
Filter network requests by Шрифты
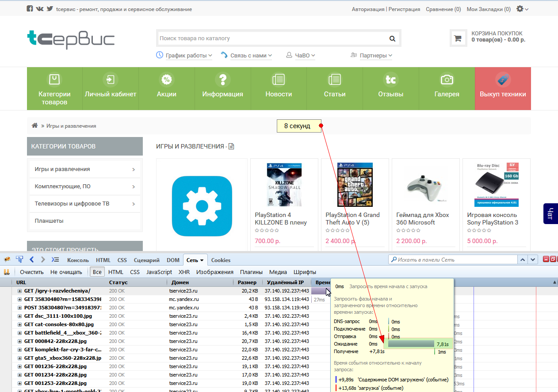pyautogui.click(x=305, y=272)
